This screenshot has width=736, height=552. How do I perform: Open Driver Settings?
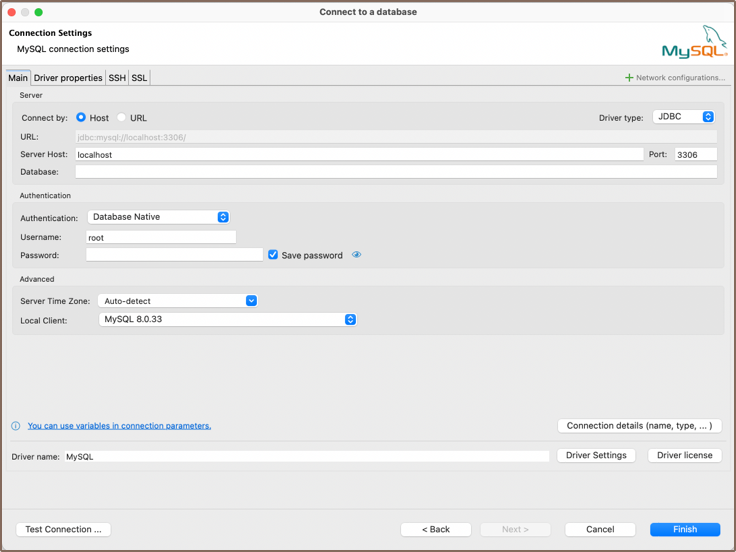click(x=596, y=455)
